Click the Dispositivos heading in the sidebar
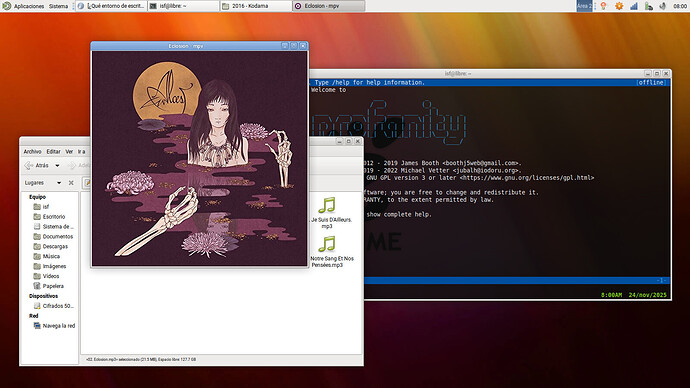 (43, 296)
